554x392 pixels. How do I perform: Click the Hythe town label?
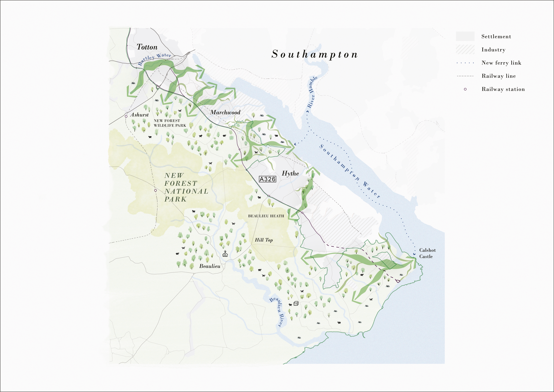tap(290, 173)
